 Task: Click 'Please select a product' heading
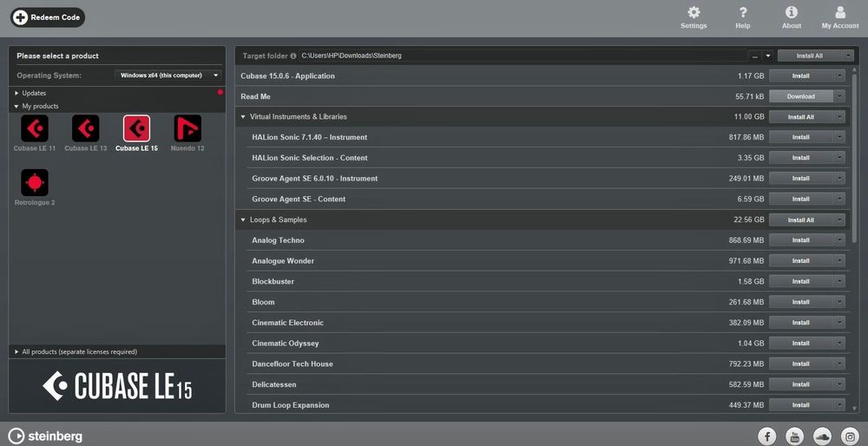click(x=57, y=56)
